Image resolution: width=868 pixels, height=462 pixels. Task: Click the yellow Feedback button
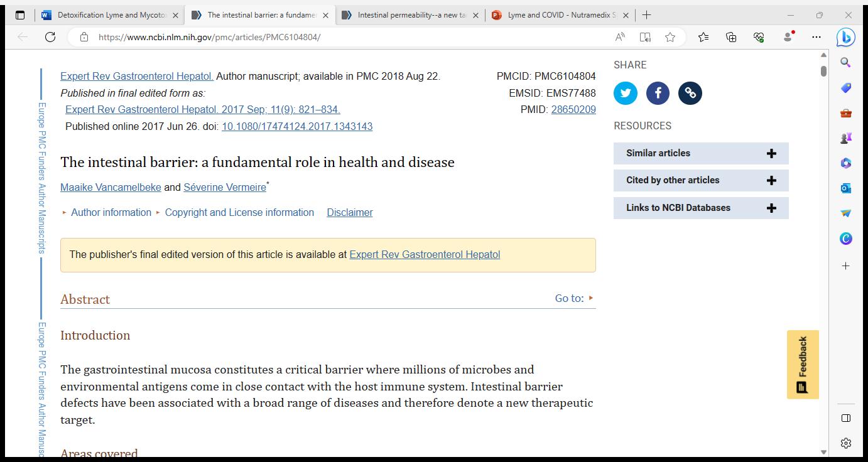802,364
